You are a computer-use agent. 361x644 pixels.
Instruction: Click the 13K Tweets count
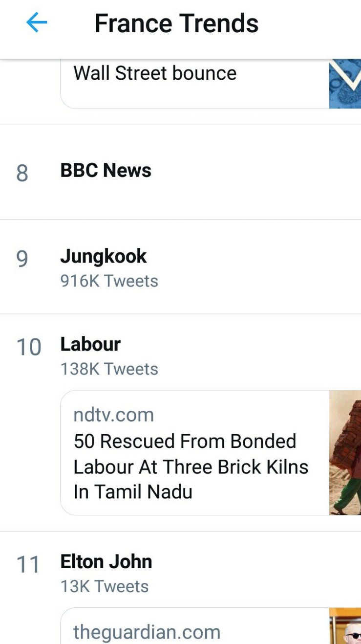[104, 586]
